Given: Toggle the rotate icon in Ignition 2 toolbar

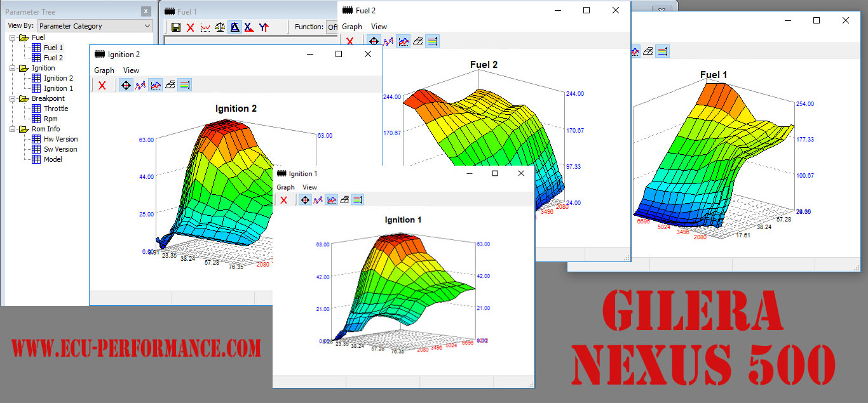Looking at the screenshot, I should pyautogui.click(x=126, y=85).
